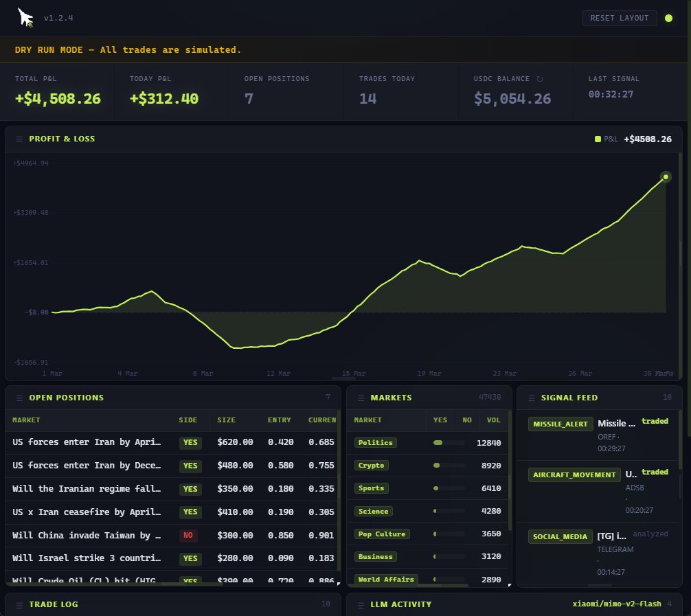
Task: Click the Open Positions vertical scrollbar
Action: [x=339, y=491]
